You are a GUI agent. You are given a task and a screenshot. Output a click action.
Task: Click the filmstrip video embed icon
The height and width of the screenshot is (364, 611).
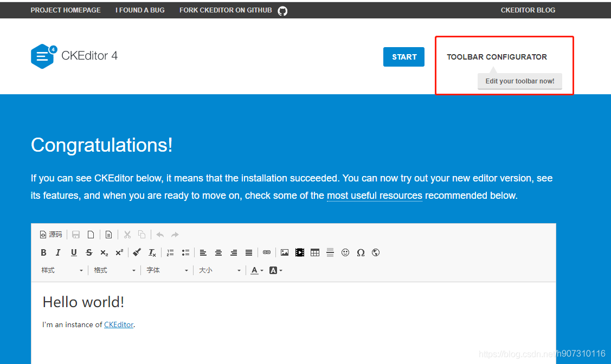coord(300,252)
